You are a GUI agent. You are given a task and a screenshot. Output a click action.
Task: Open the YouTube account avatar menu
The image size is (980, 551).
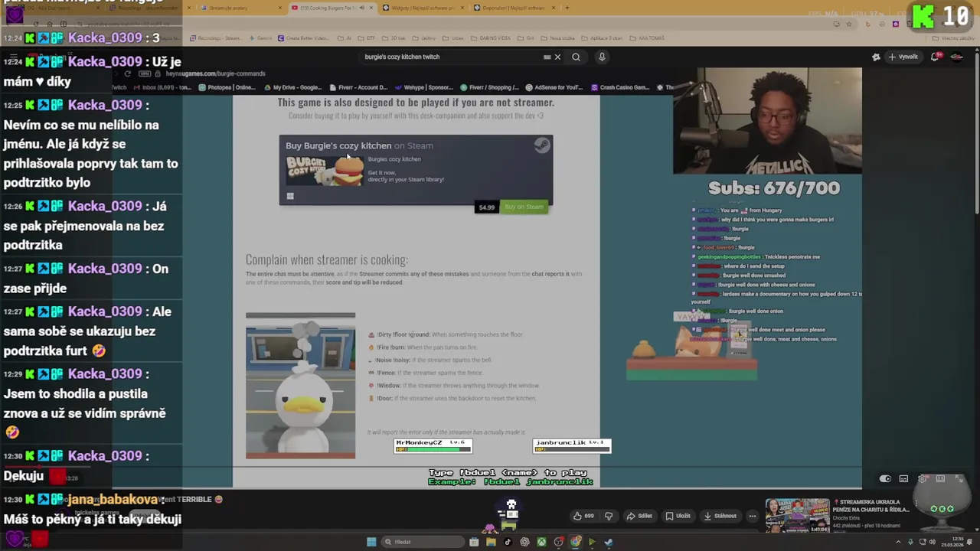[957, 57]
